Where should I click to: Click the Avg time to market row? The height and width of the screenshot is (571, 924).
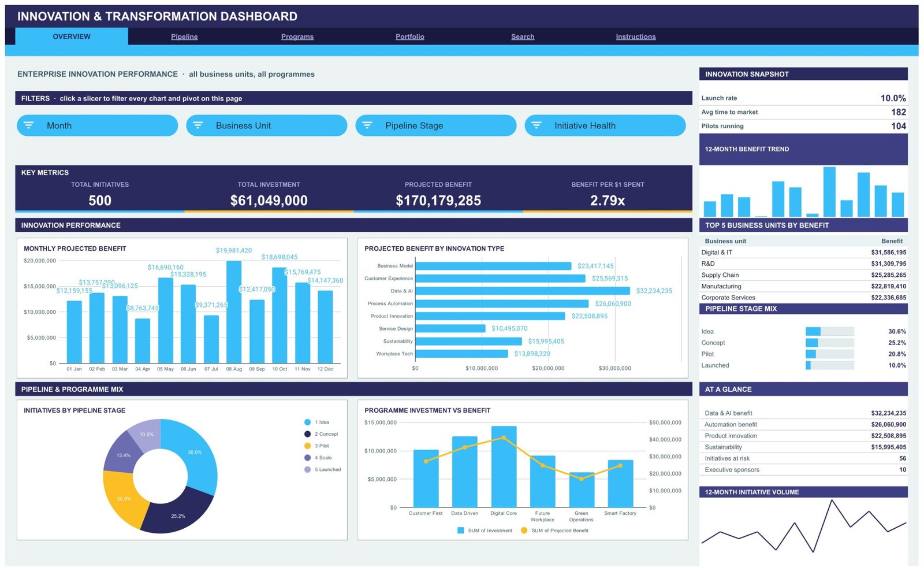[x=803, y=112]
